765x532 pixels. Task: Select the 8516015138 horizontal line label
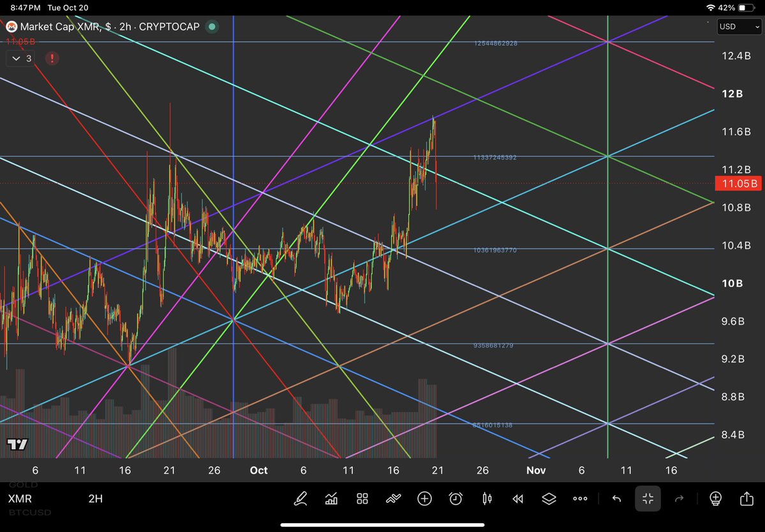click(x=493, y=425)
